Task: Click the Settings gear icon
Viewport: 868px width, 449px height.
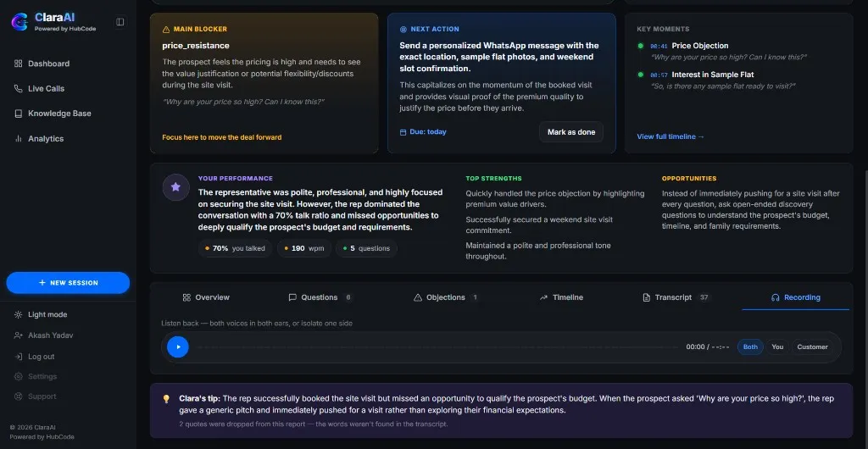Action: (19, 376)
